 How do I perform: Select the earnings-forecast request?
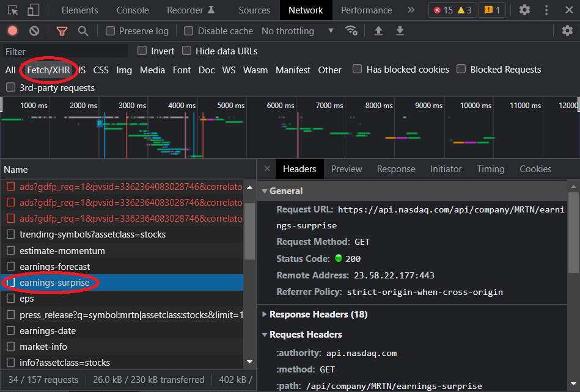[54, 267]
